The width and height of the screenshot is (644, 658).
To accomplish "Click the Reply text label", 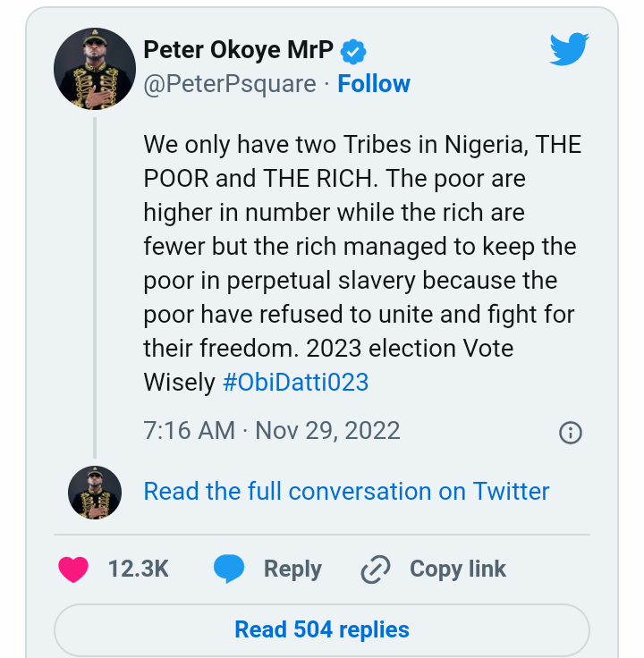I will [x=292, y=569].
